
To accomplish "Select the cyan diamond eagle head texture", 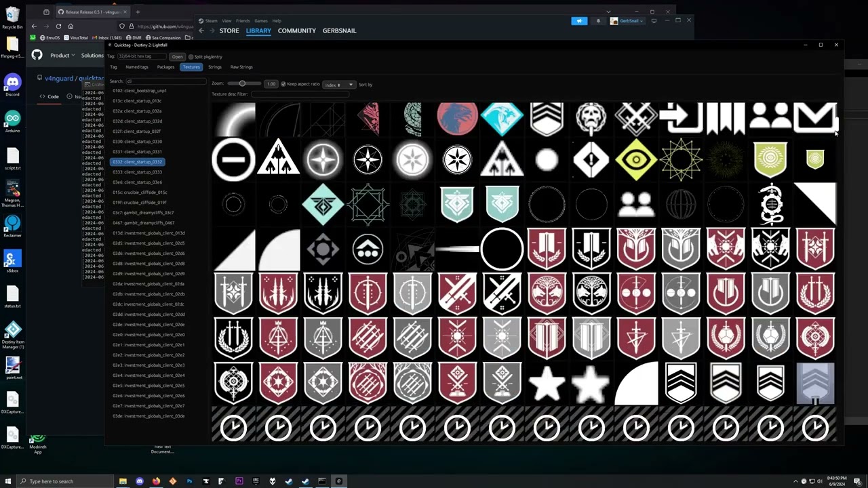I will pyautogui.click(x=502, y=118).
